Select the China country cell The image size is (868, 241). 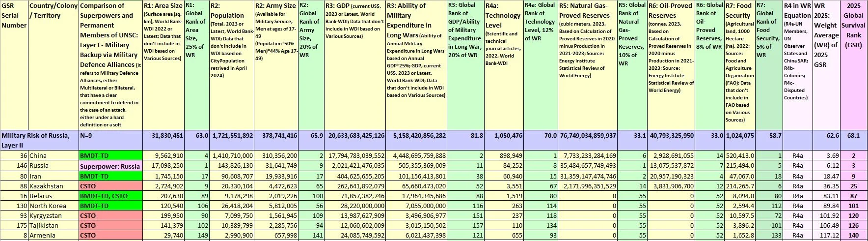pos(53,156)
